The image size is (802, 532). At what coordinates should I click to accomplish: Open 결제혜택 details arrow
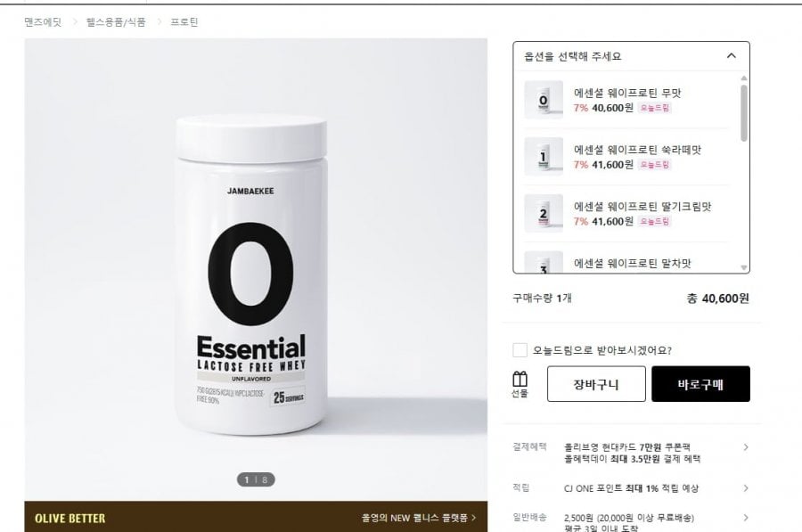click(746, 447)
